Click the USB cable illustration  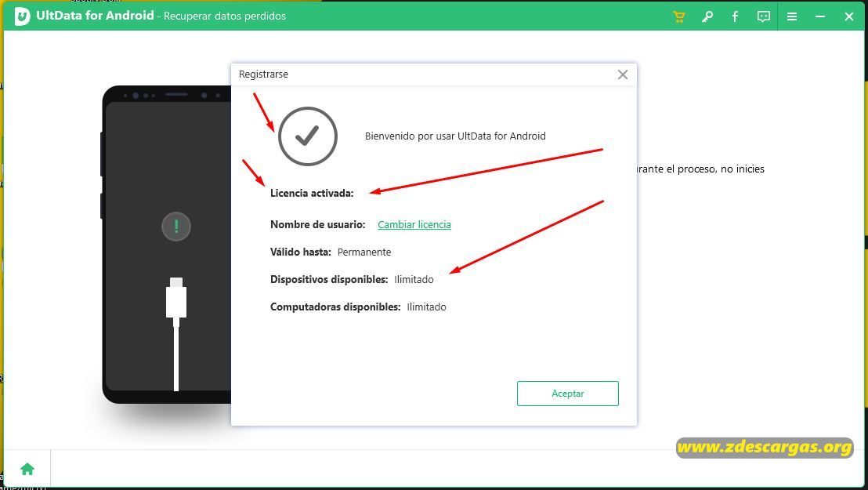pyautogui.click(x=176, y=334)
